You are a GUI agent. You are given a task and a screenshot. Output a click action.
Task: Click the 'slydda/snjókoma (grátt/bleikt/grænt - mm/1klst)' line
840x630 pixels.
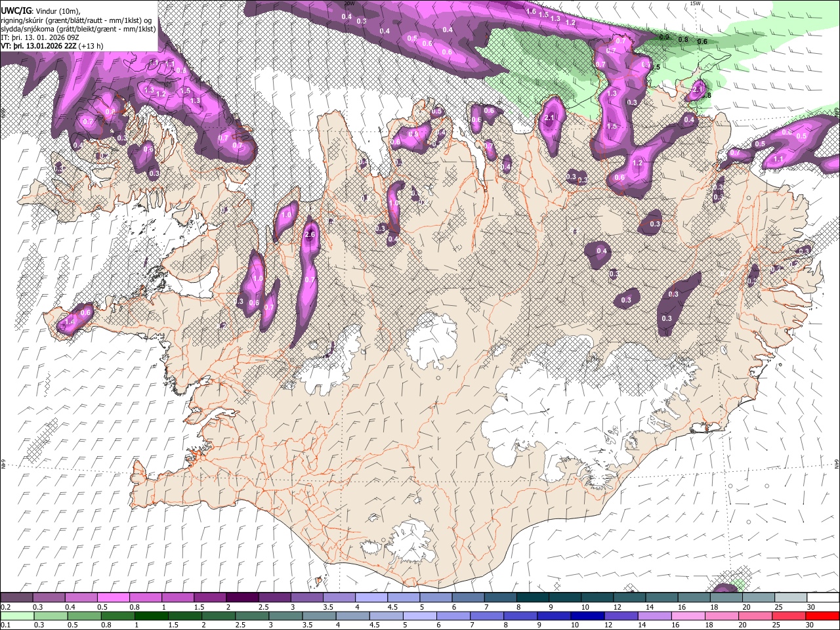coord(78,29)
